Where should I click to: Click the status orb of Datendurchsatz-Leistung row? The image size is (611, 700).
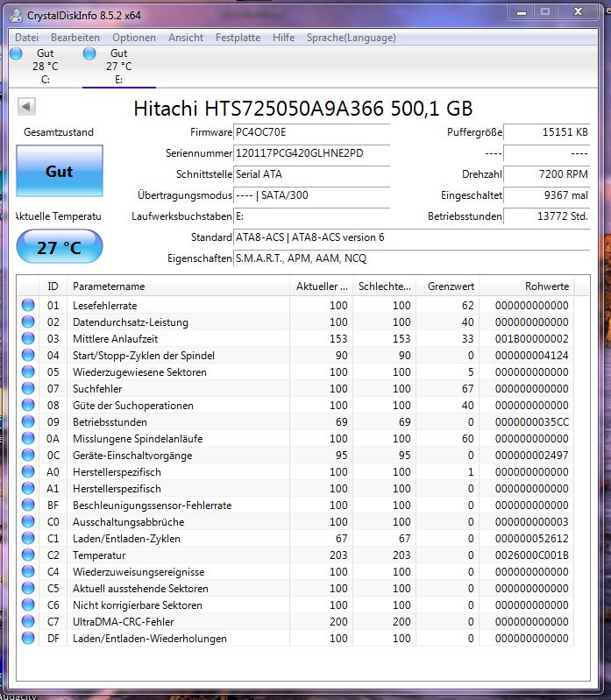tap(28, 322)
